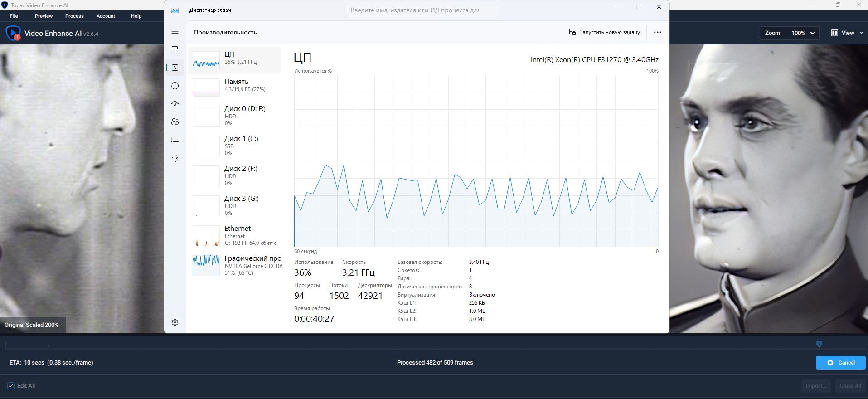868x399 pixels.
Task: Select Диск 1 (C:) performance item
Action: pos(234,146)
